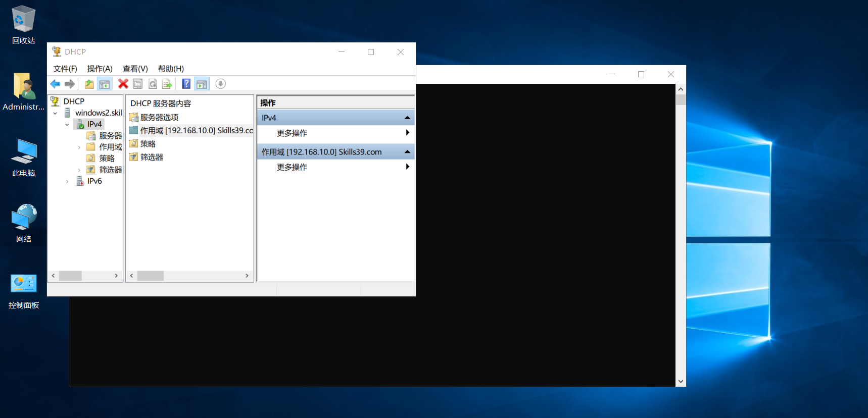
Task: Click the blue Back arrow toolbar icon
Action: tap(55, 84)
